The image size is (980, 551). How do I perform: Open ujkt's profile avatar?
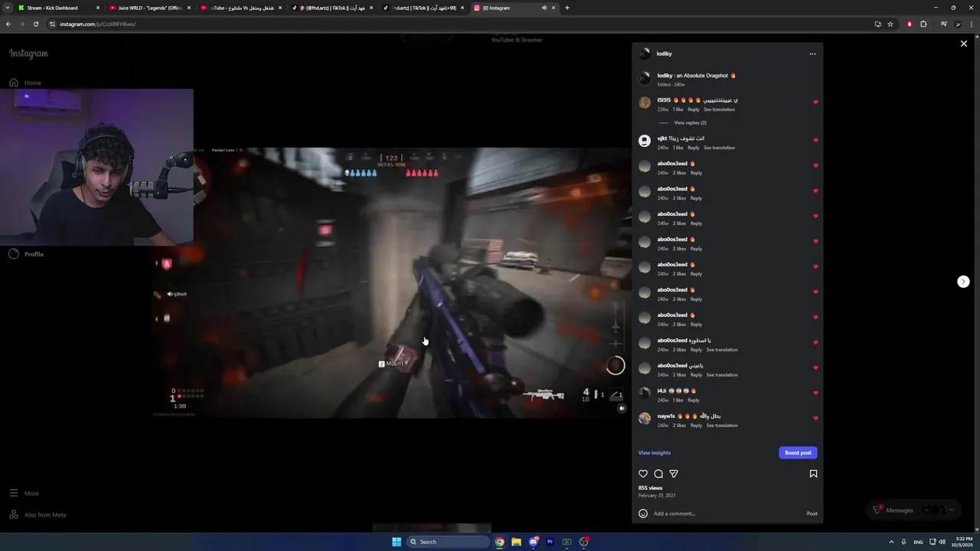[x=645, y=141]
